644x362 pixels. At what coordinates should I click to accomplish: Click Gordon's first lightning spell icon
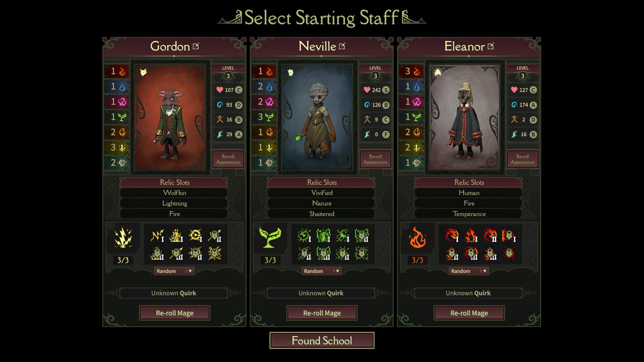click(157, 235)
